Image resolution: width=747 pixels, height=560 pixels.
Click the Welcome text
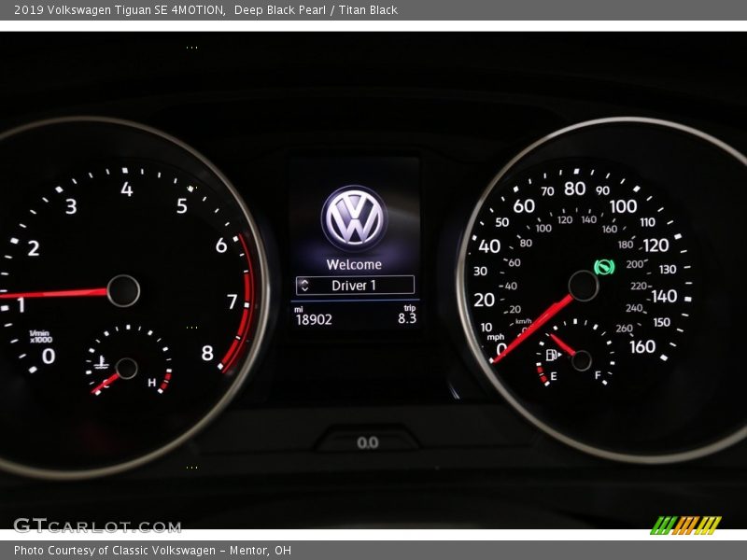click(x=354, y=264)
